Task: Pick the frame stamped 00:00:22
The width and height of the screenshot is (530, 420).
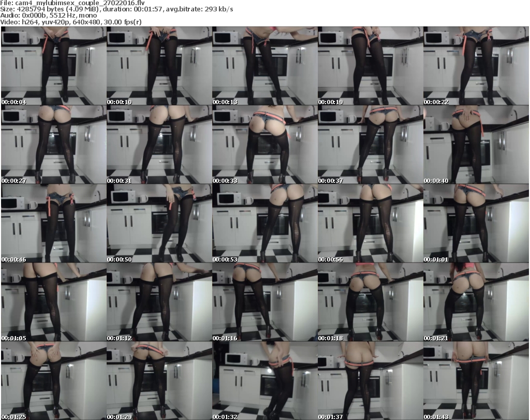Action: (476, 66)
